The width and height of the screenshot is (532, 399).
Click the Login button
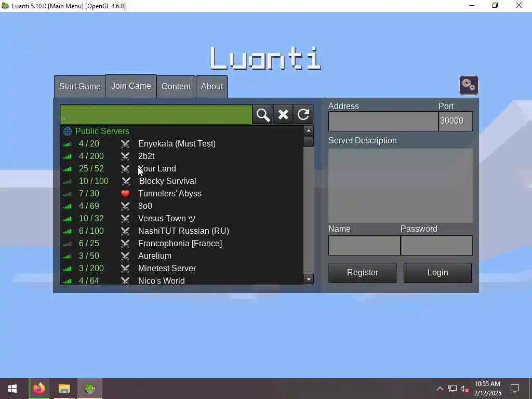pos(437,272)
